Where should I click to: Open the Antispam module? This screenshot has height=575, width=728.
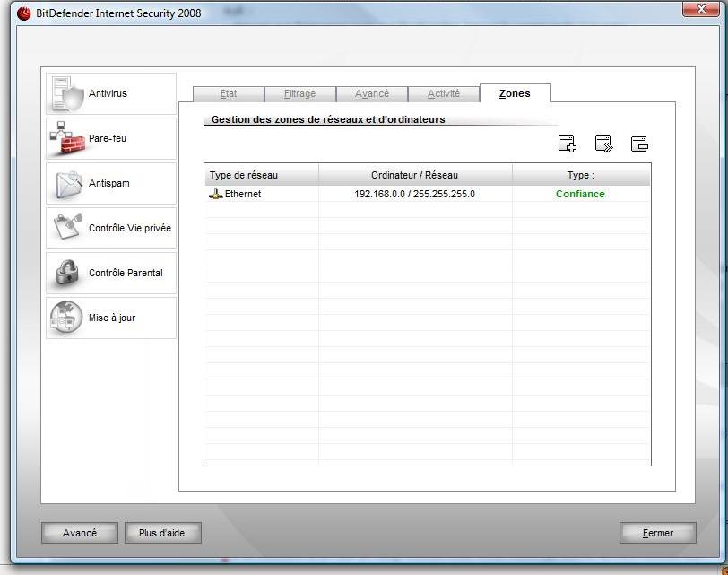click(111, 184)
